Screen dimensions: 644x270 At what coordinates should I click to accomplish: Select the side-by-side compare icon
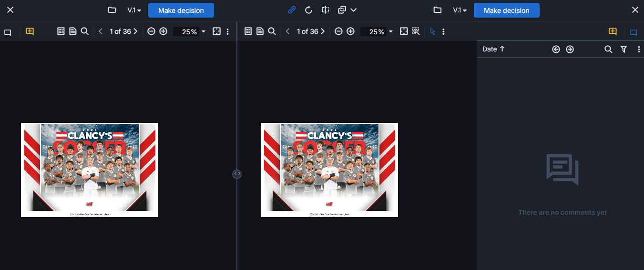pos(325,10)
